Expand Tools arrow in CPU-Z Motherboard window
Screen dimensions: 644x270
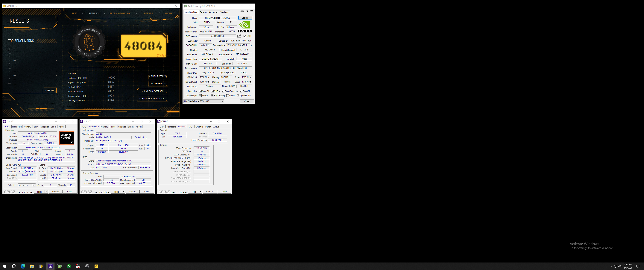123,192
